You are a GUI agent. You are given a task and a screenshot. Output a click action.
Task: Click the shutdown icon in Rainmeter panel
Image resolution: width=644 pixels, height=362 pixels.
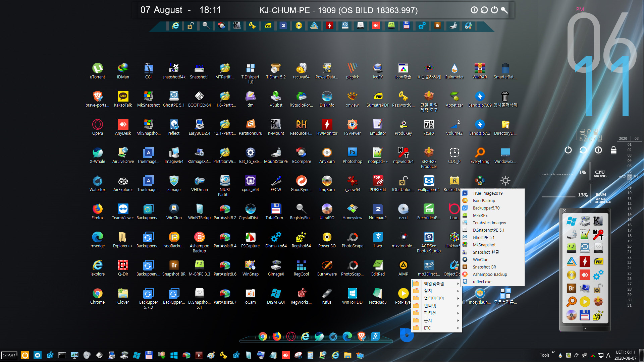(x=568, y=150)
